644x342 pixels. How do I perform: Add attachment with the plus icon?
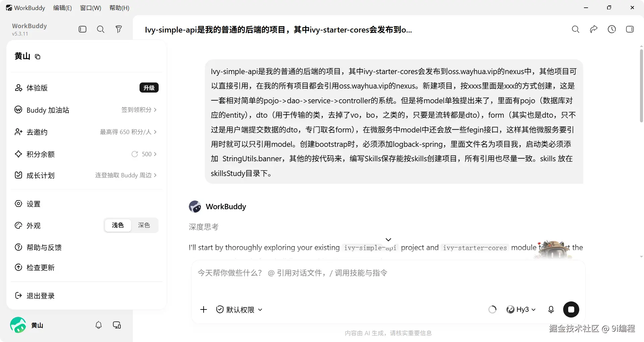point(204,309)
